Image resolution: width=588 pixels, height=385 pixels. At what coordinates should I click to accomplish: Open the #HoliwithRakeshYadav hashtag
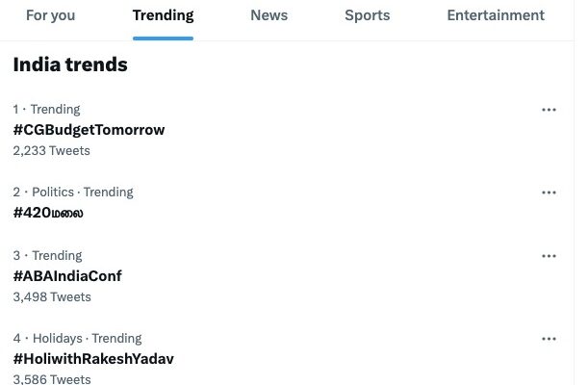click(x=93, y=359)
